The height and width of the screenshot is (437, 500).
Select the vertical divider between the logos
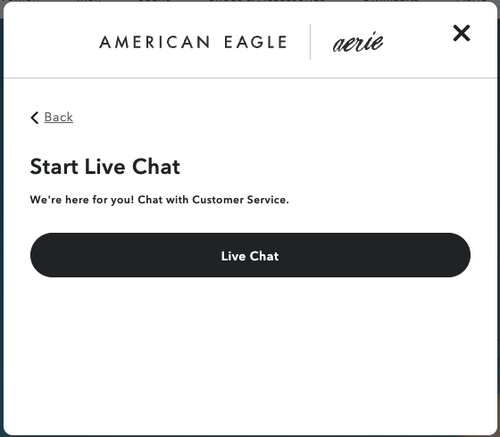click(x=310, y=42)
